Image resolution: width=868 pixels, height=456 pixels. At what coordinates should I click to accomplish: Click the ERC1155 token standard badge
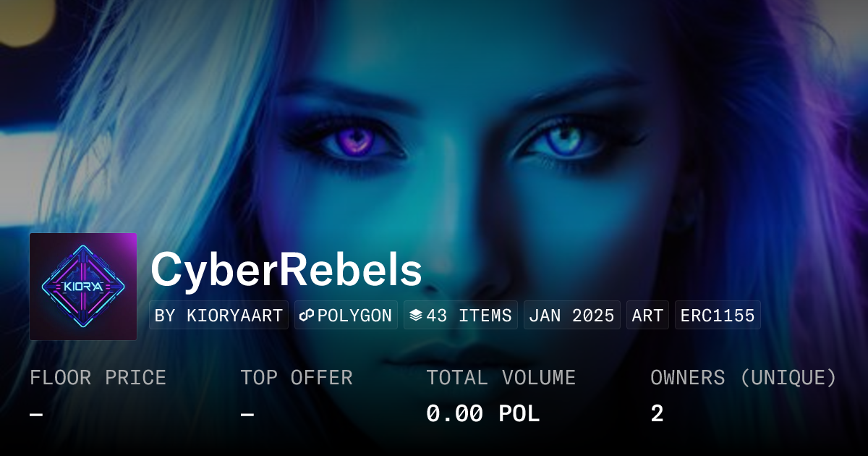pos(718,316)
